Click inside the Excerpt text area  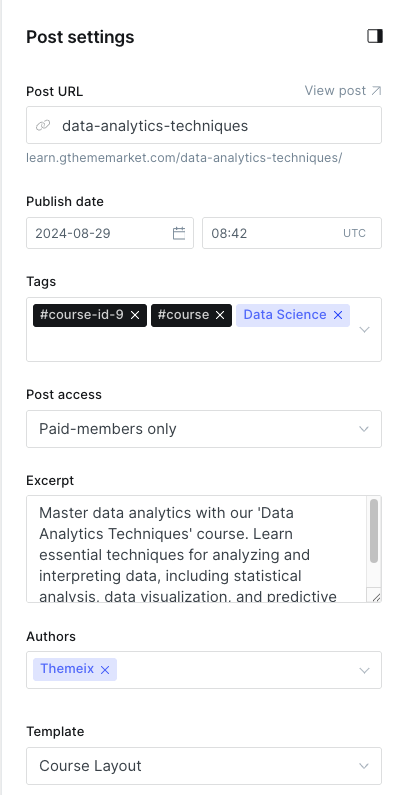click(x=197, y=549)
